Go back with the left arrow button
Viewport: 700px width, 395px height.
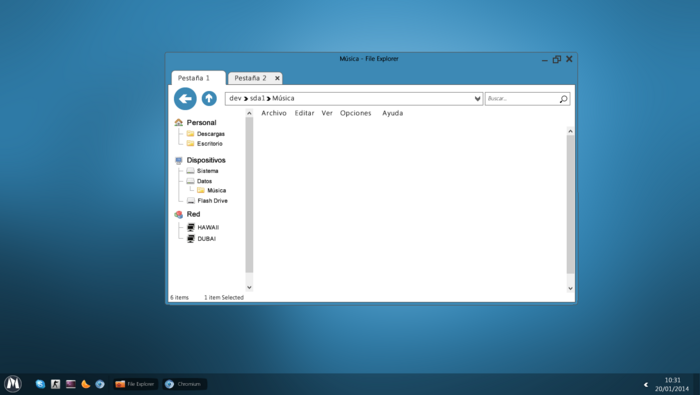(x=185, y=99)
